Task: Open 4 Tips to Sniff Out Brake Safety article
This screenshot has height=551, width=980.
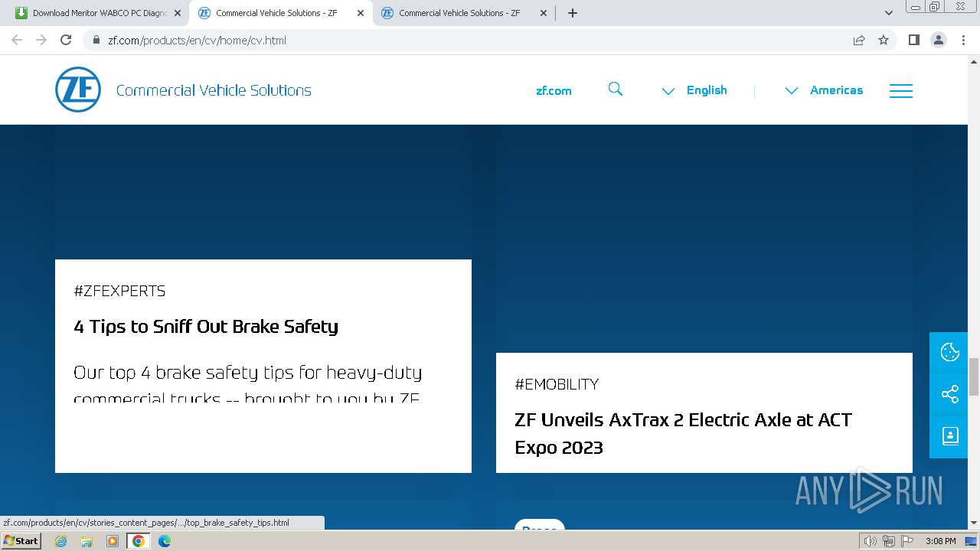Action: click(206, 326)
